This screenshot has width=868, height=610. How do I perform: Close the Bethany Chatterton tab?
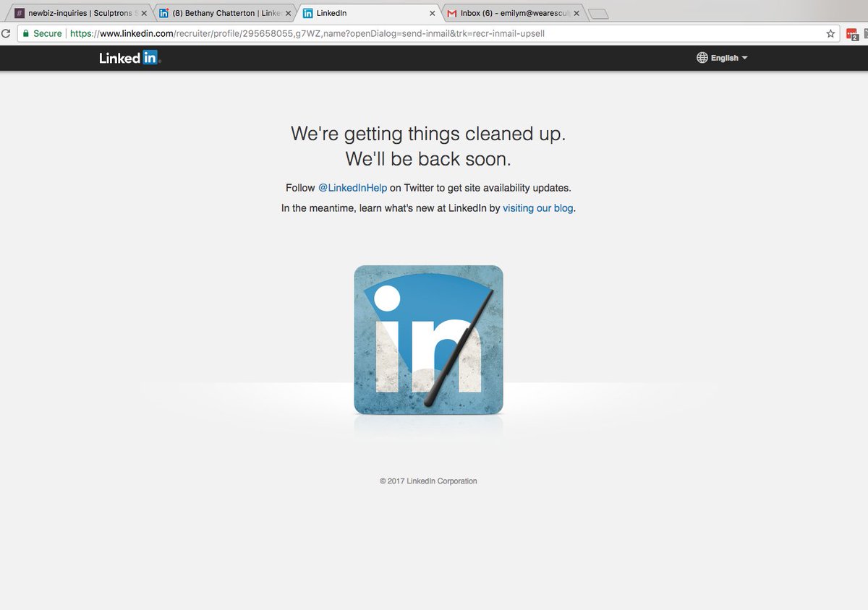click(x=288, y=13)
